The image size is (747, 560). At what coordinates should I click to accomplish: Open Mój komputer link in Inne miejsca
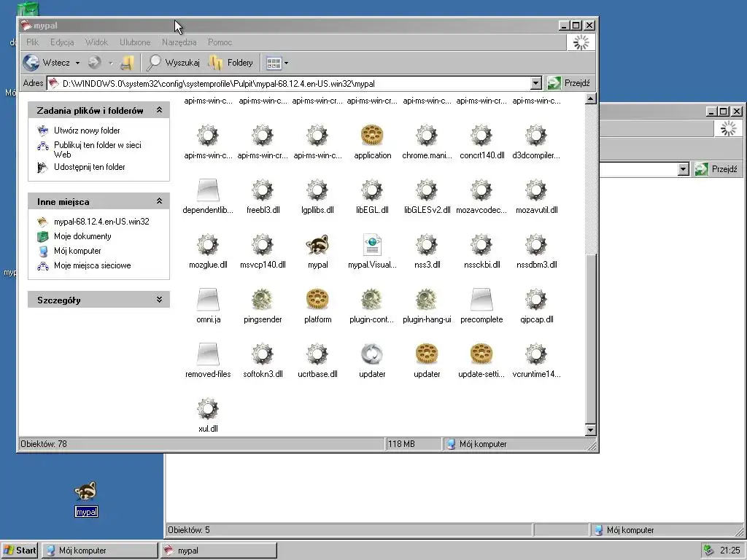77,251
